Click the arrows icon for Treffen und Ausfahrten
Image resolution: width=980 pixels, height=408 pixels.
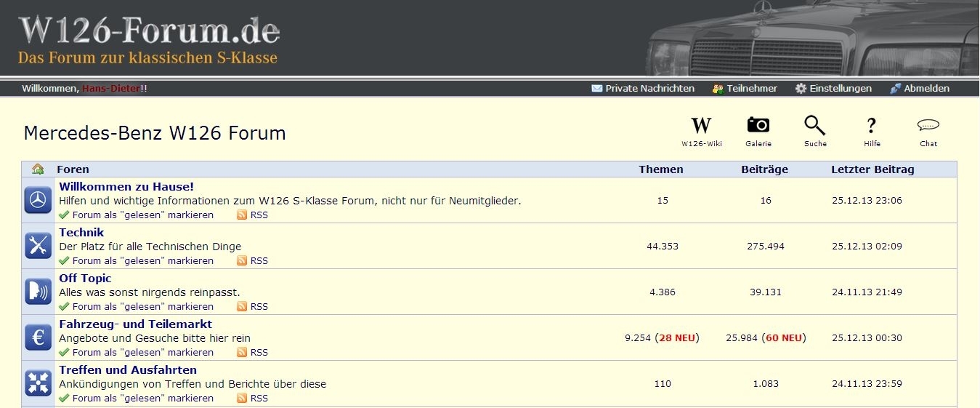[38, 383]
